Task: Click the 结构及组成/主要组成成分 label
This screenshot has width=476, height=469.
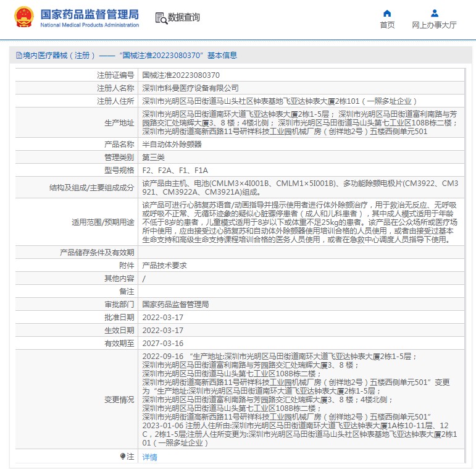Action: click(91, 188)
